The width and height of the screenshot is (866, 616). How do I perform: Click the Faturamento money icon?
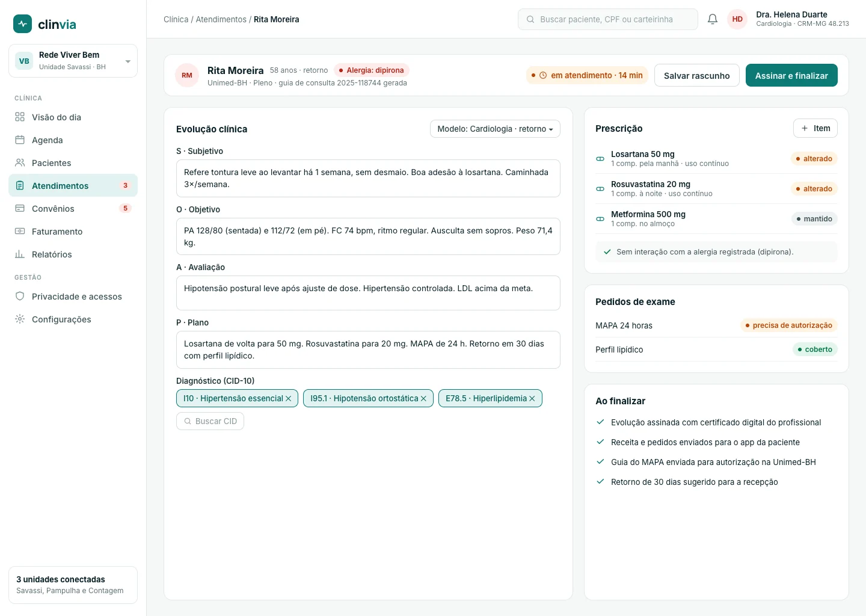point(20,232)
